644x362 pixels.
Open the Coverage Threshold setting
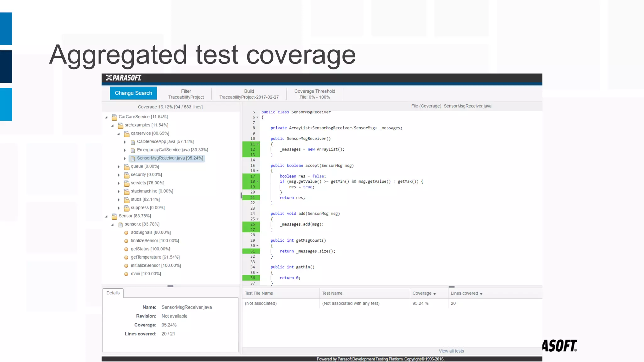(x=315, y=94)
